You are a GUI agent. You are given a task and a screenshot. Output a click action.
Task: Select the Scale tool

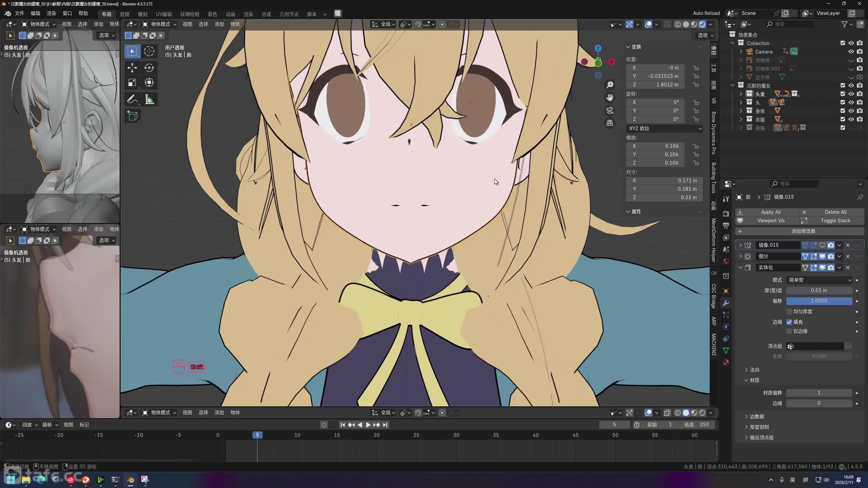[x=132, y=83]
